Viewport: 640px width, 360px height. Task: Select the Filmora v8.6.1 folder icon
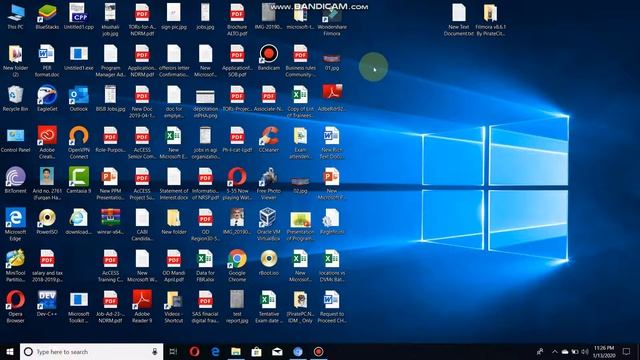click(490, 20)
